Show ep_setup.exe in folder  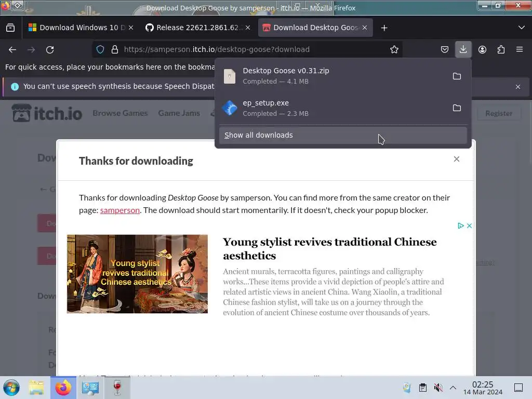coord(457,108)
